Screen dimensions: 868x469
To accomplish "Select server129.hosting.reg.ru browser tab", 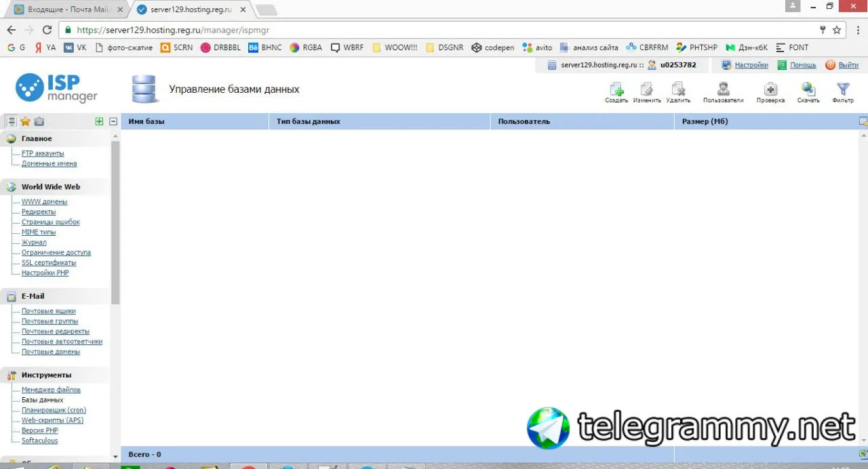I will tap(191, 9).
